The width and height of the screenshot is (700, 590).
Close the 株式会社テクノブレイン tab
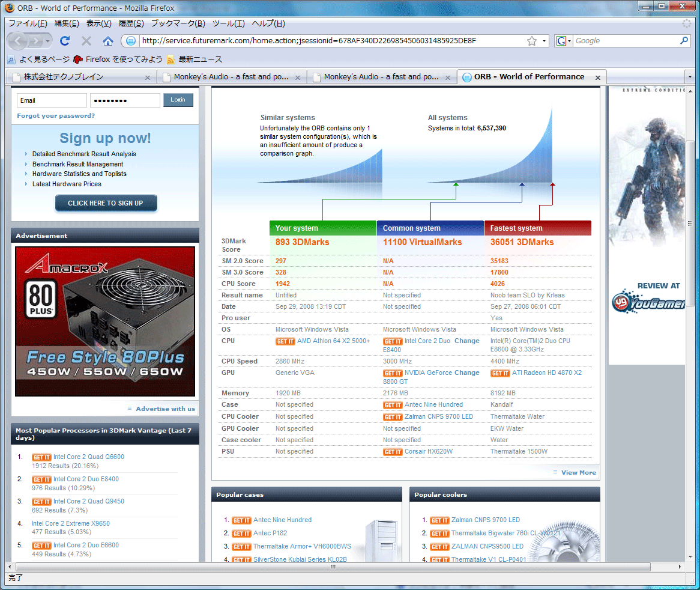pos(148,78)
